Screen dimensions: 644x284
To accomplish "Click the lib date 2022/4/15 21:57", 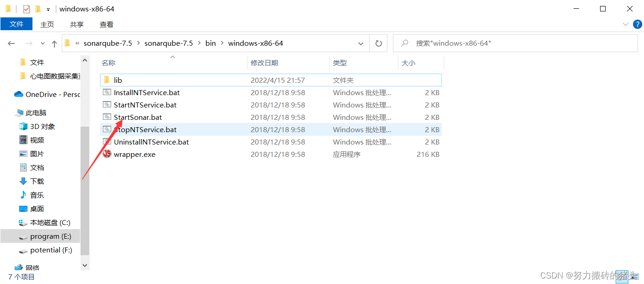I will [278, 80].
